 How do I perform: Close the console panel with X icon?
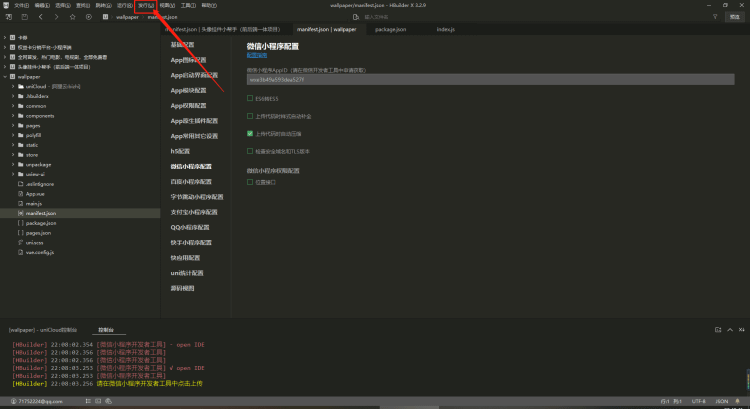click(741, 330)
